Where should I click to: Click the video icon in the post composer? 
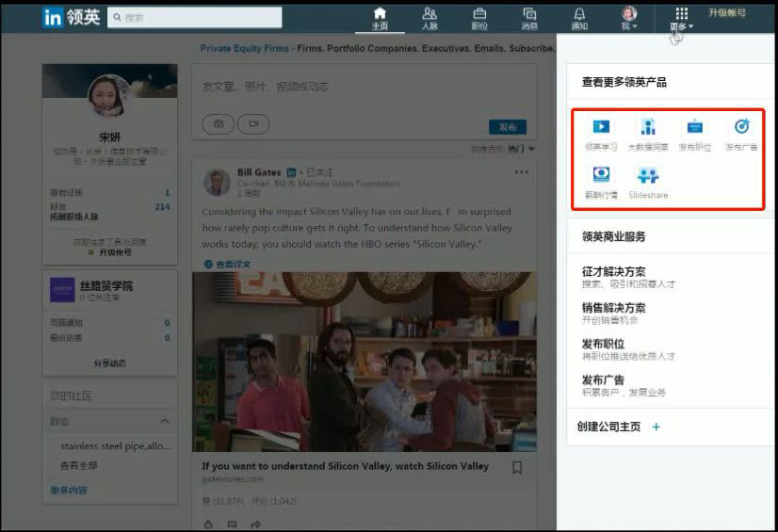pyautogui.click(x=253, y=124)
